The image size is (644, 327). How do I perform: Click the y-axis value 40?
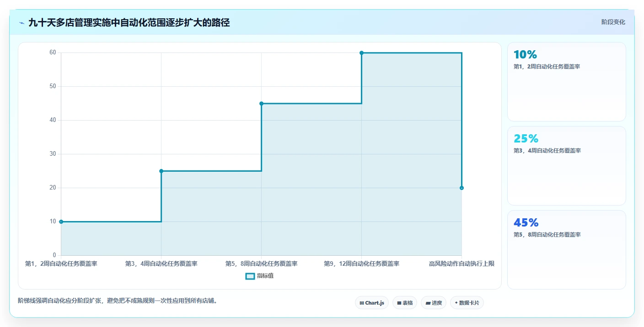[x=53, y=120]
